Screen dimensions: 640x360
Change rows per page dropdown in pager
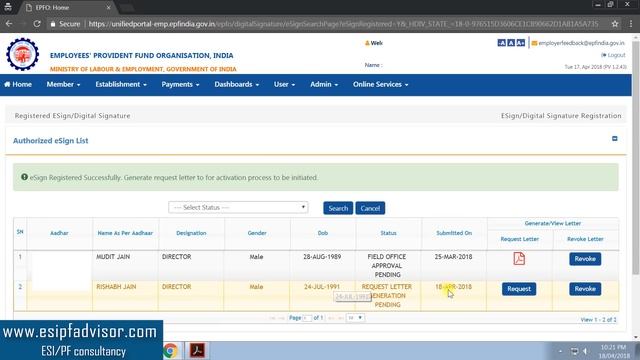(x=355, y=318)
